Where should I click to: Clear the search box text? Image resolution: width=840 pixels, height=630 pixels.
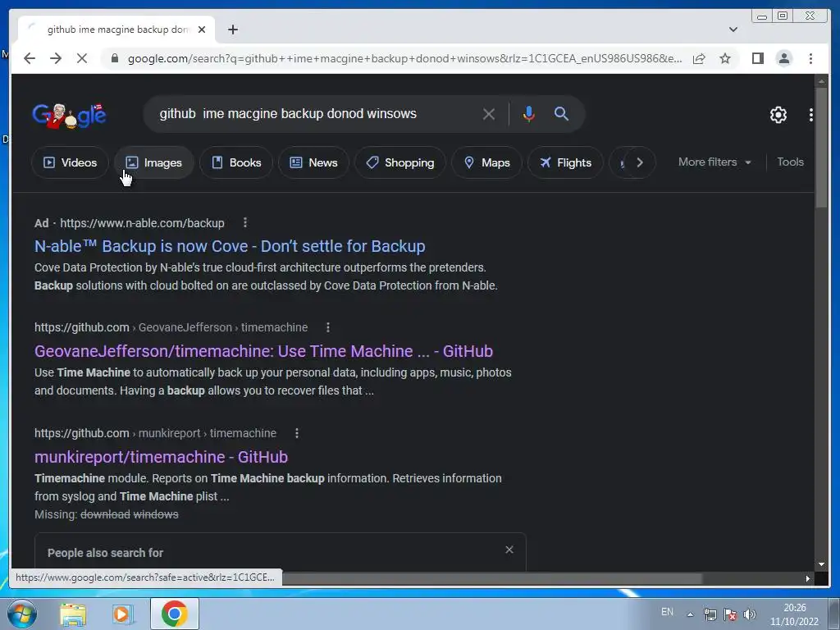point(489,113)
